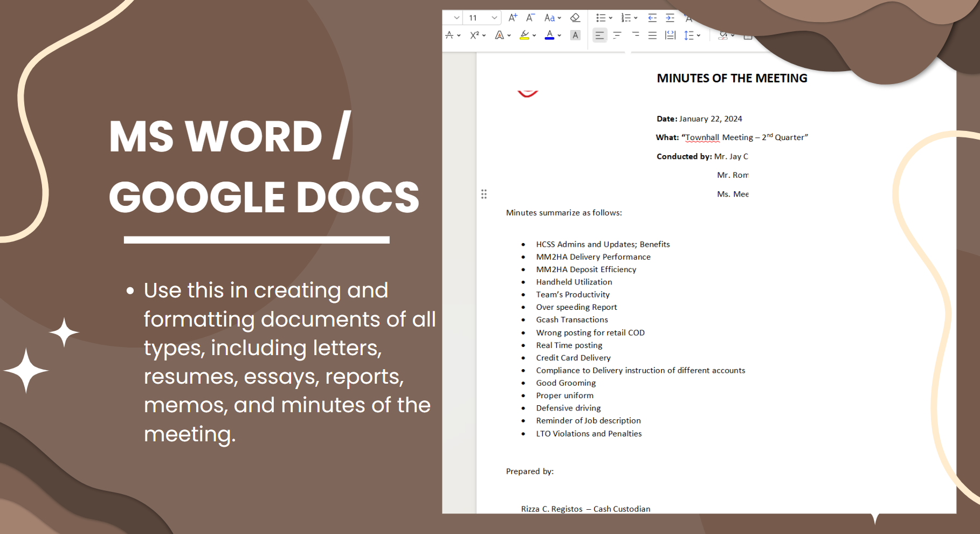Apply the blue font color
The width and height of the screenshot is (980, 534).
click(549, 36)
